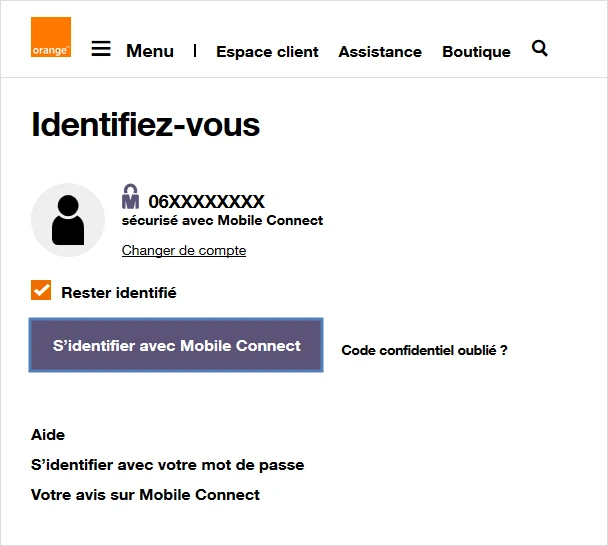
Task: Click the Orange logo
Action: [51, 37]
